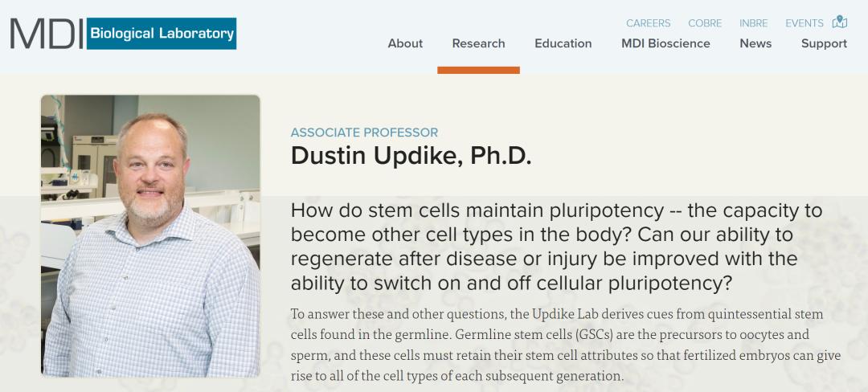The image size is (868, 392).
Task: Click the map icon beside EVENTS
Action: tap(840, 22)
